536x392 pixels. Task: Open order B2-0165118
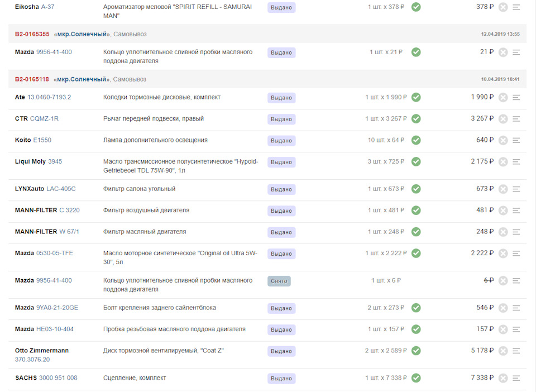(32, 79)
